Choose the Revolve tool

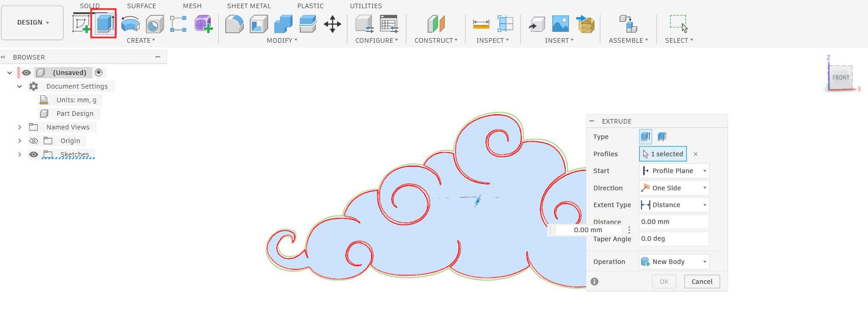pyautogui.click(x=131, y=24)
